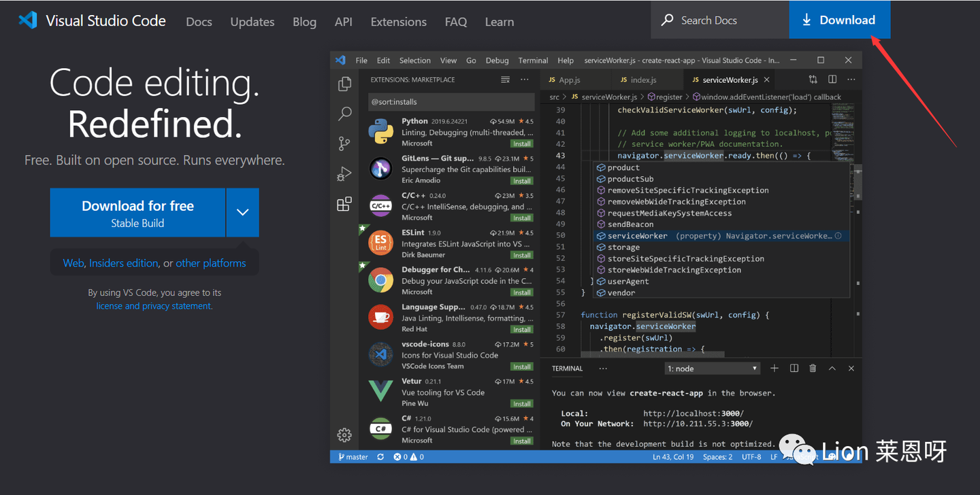The width and height of the screenshot is (980, 495).
Task: Open the settings gear at bottom of activity bar
Action: (344, 434)
